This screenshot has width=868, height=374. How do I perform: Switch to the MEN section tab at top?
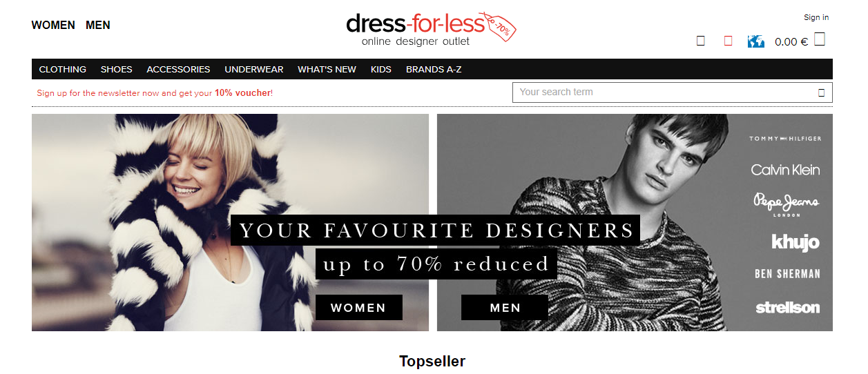(x=98, y=25)
